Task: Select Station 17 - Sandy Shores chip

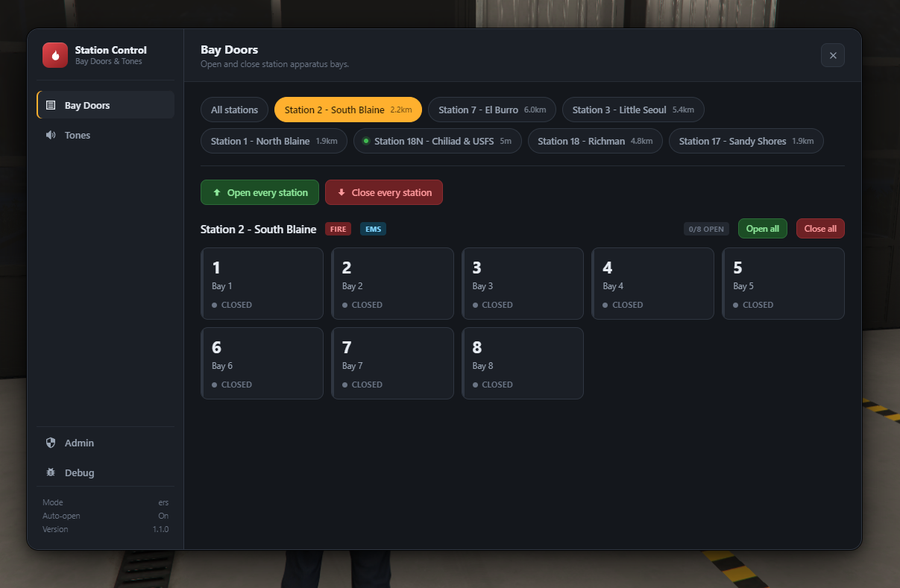Action: point(746,141)
